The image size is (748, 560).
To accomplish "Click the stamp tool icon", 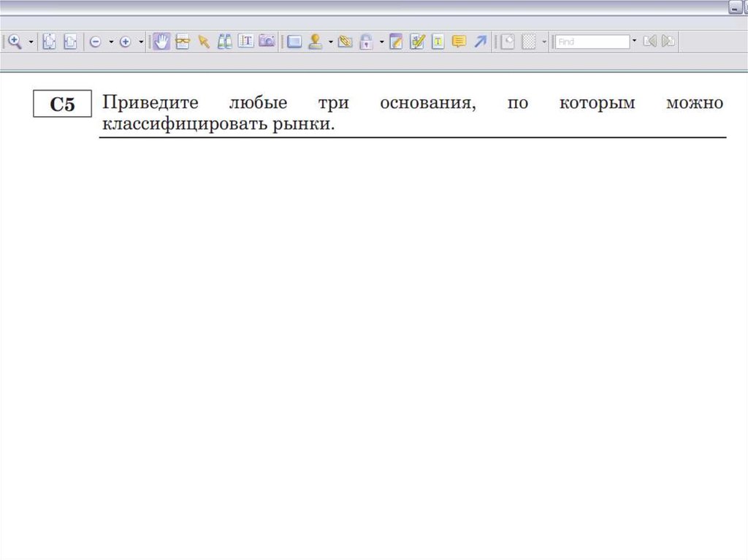I will tap(316, 42).
